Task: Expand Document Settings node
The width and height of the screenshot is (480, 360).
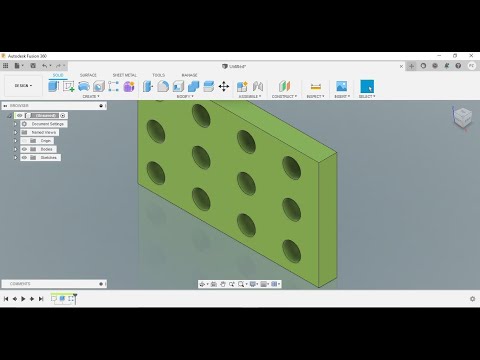Action: (15, 124)
